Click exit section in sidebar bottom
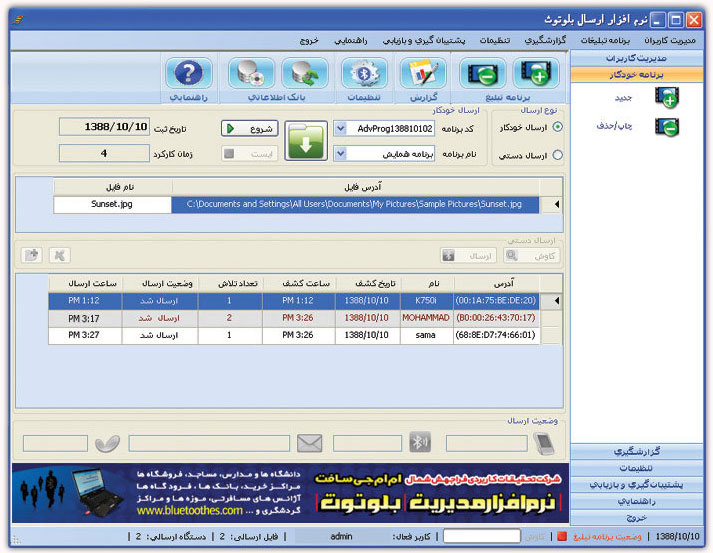Image resolution: width=713 pixels, height=553 pixels. click(636, 518)
